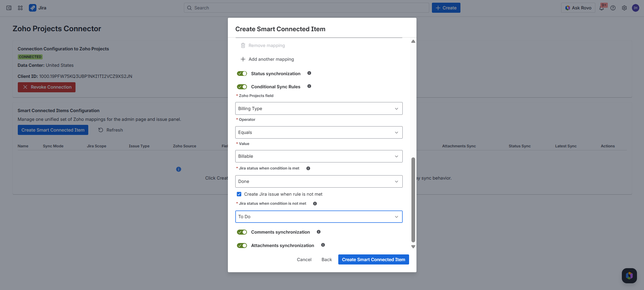Uncheck Create Jira issue when rule not met
The image size is (644, 290).
pyautogui.click(x=239, y=194)
